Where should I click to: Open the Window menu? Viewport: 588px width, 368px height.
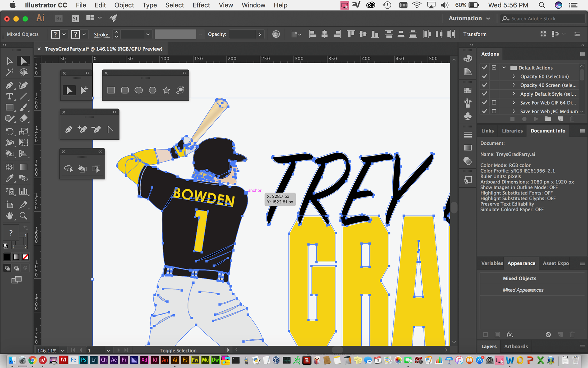click(x=253, y=5)
